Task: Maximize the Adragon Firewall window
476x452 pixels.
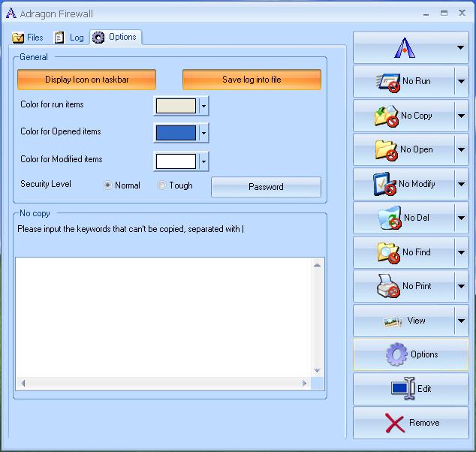Action: click(x=444, y=13)
